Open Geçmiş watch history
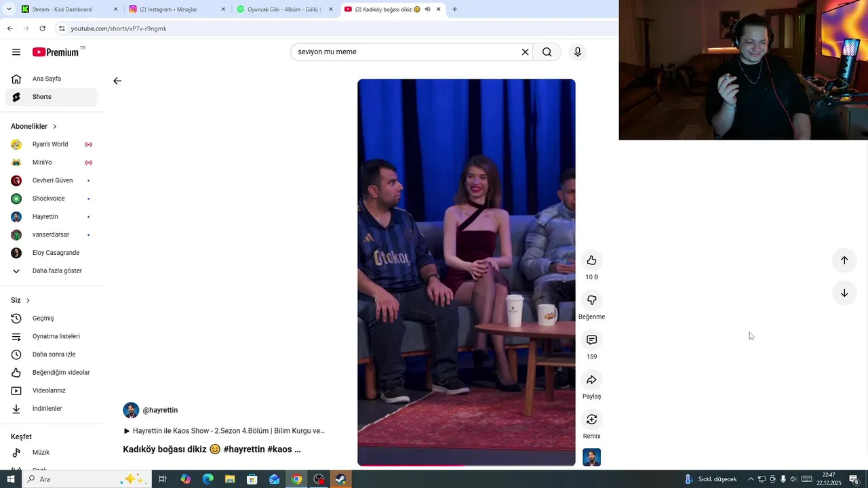This screenshot has width=868, height=488. click(52, 319)
